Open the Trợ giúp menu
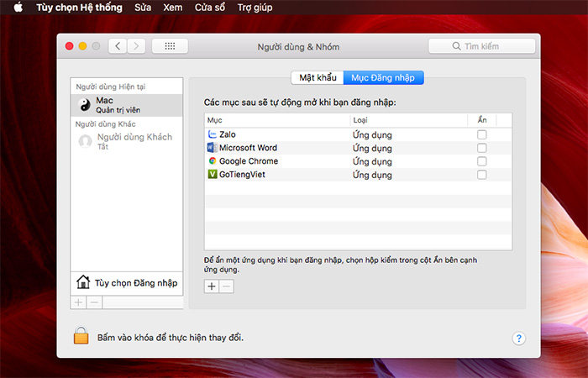The width and height of the screenshot is (588, 378). pos(255,8)
